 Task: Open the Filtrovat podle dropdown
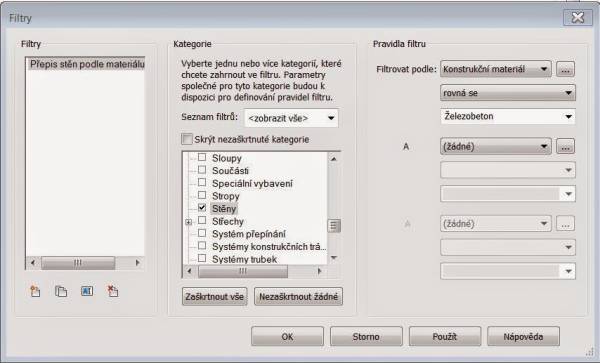pos(496,69)
